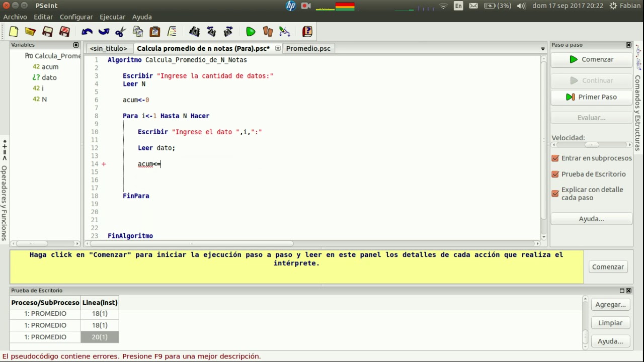Open the tab list dropdown arrow
644x362 pixels.
543,49
